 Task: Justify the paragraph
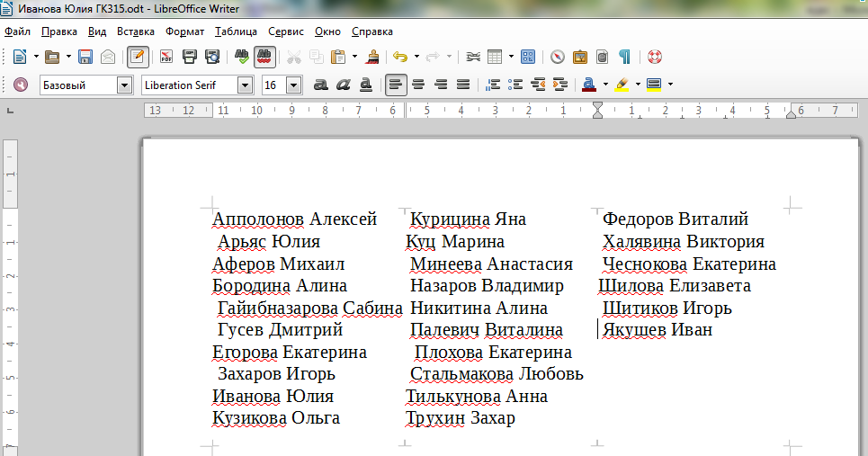pyautogui.click(x=463, y=85)
